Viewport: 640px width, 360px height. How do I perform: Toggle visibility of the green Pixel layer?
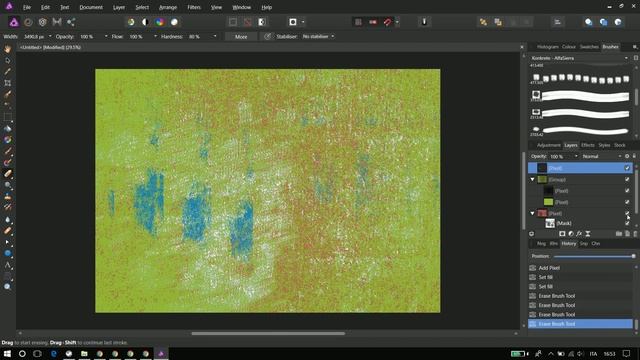coord(627,202)
